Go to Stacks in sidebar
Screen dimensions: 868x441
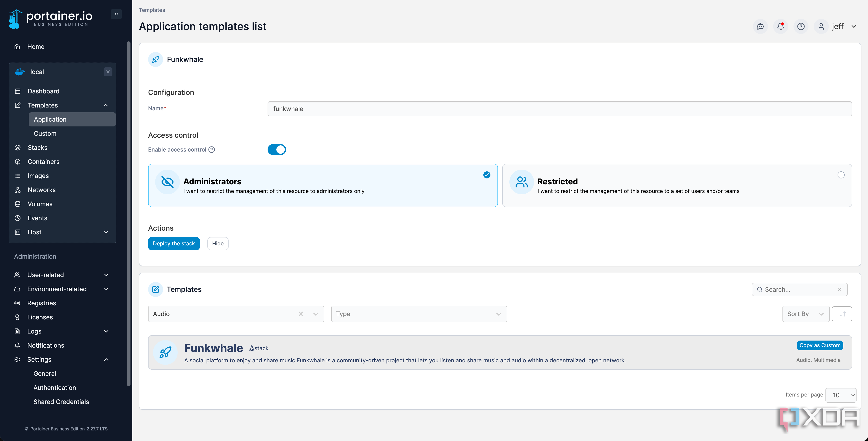pyautogui.click(x=37, y=148)
